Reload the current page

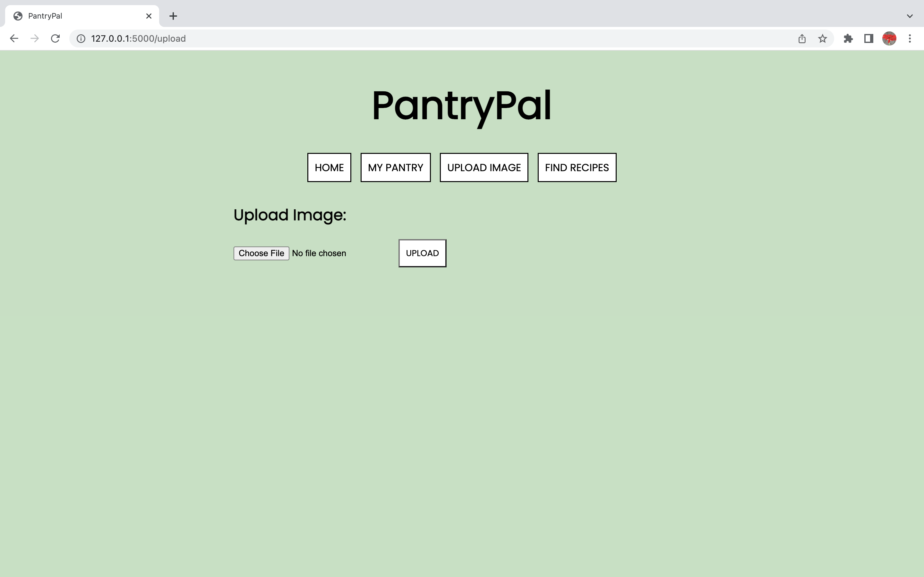[x=56, y=38]
